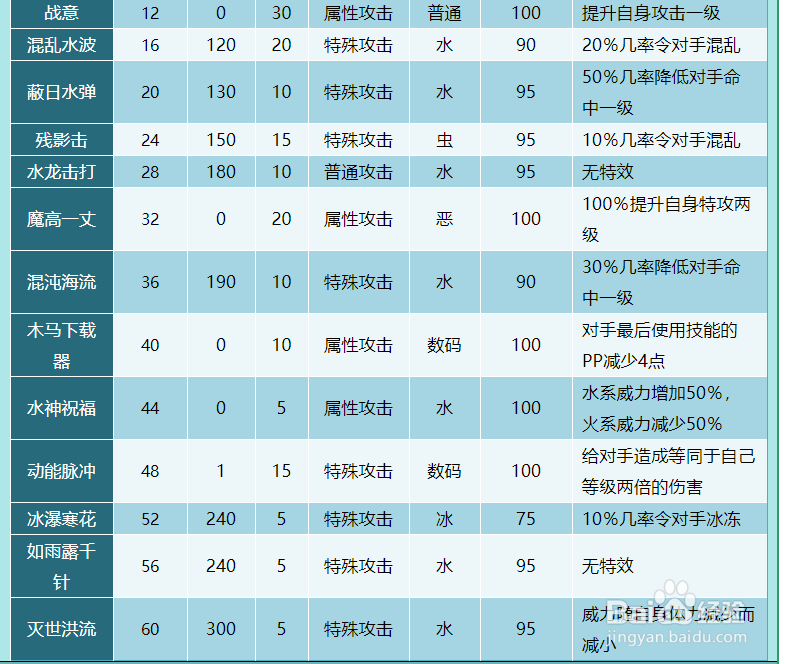Screen dimensions: 790x664
Task: Click 普通攻击 in 水龙击打 row
Action: pyautogui.click(x=358, y=172)
